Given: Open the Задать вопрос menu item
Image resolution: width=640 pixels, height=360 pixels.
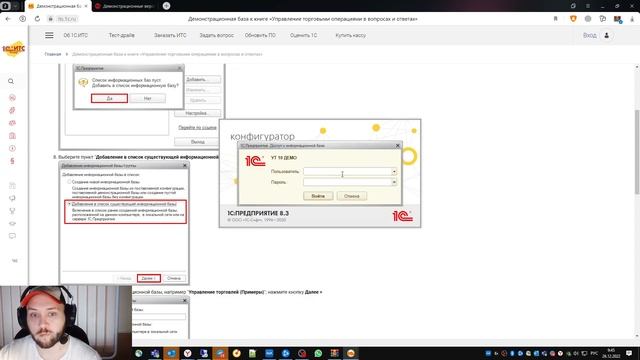Looking at the screenshot, I should tap(216, 36).
